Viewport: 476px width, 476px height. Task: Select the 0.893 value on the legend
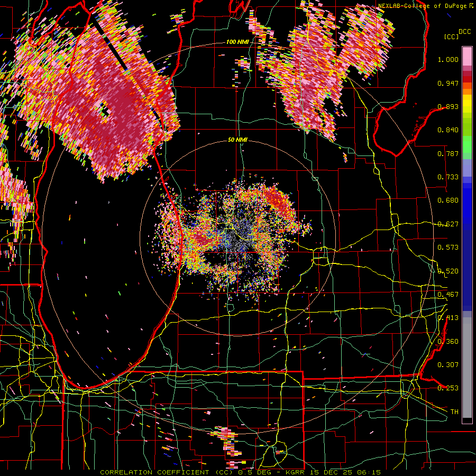448,106
